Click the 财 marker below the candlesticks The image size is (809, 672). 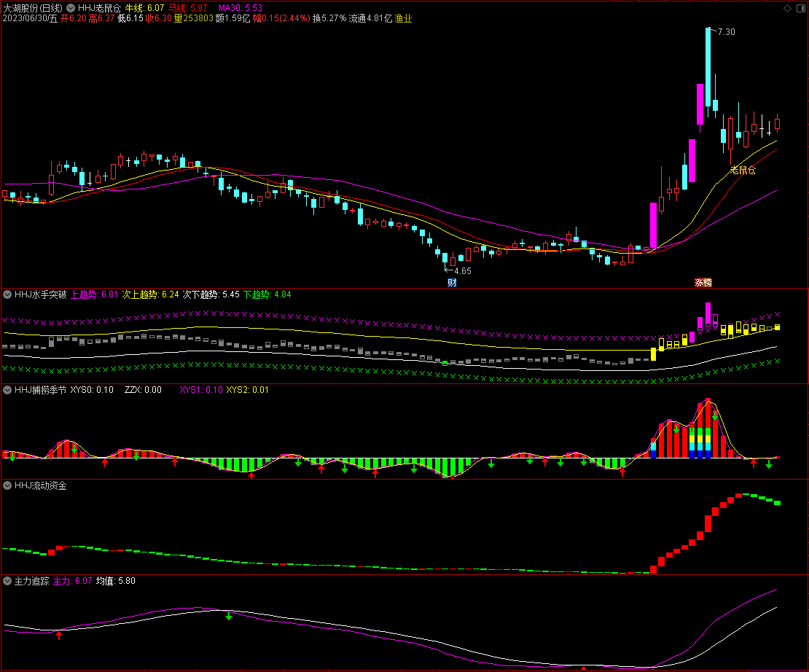point(452,282)
